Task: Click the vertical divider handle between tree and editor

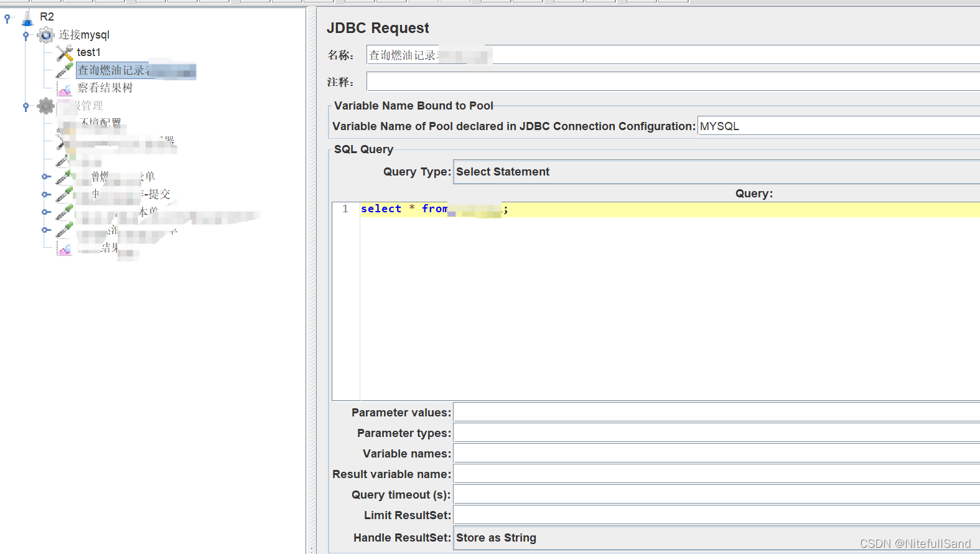Action: [x=312, y=280]
